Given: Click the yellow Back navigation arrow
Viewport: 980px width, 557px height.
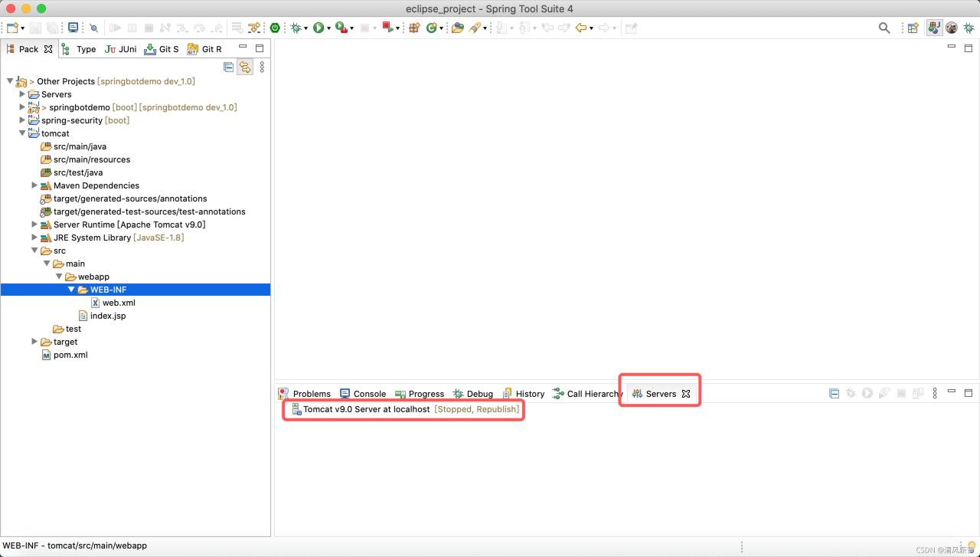Looking at the screenshot, I should (x=581, y=28).
